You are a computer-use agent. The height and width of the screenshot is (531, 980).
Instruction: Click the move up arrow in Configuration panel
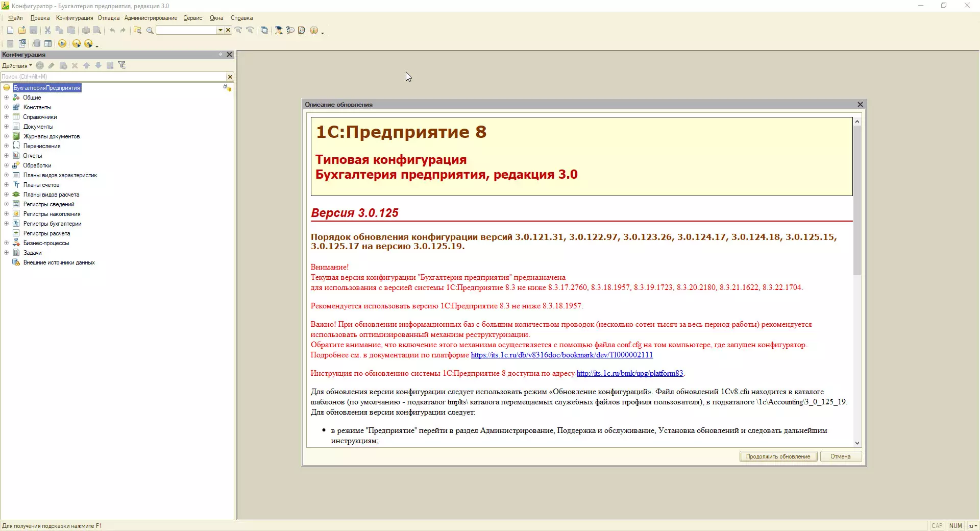tap(86, 65)
